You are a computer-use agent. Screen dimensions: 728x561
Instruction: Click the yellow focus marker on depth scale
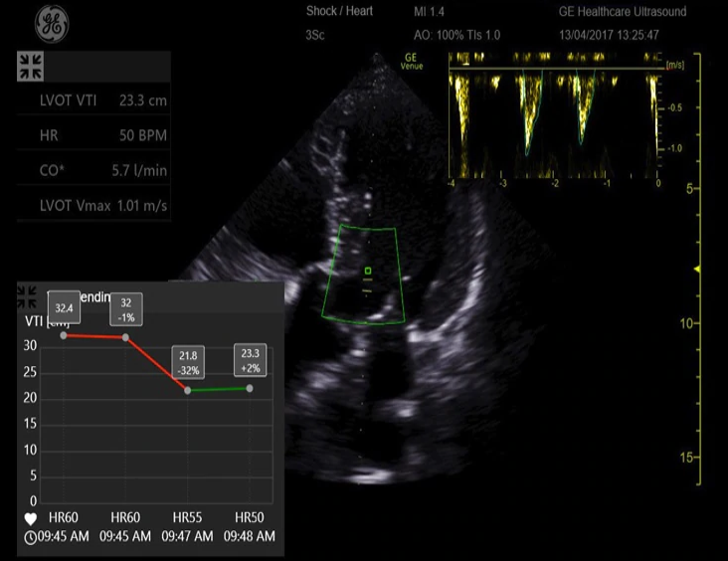pos(696,270)
